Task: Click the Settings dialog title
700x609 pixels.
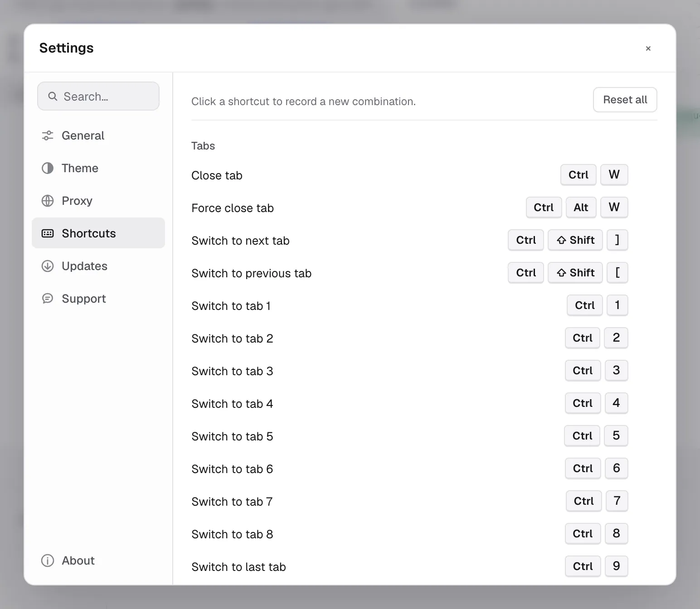Action: tap(67, 48)
